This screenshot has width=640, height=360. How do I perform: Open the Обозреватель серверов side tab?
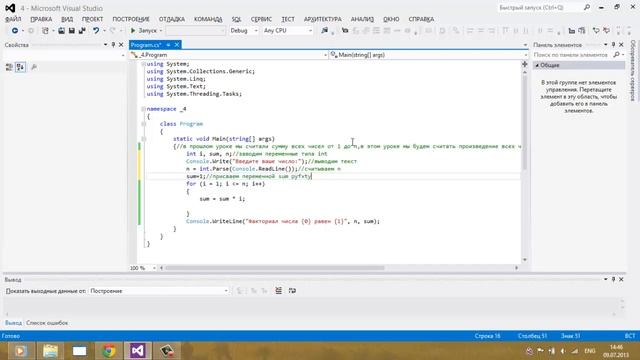[633, 70]
